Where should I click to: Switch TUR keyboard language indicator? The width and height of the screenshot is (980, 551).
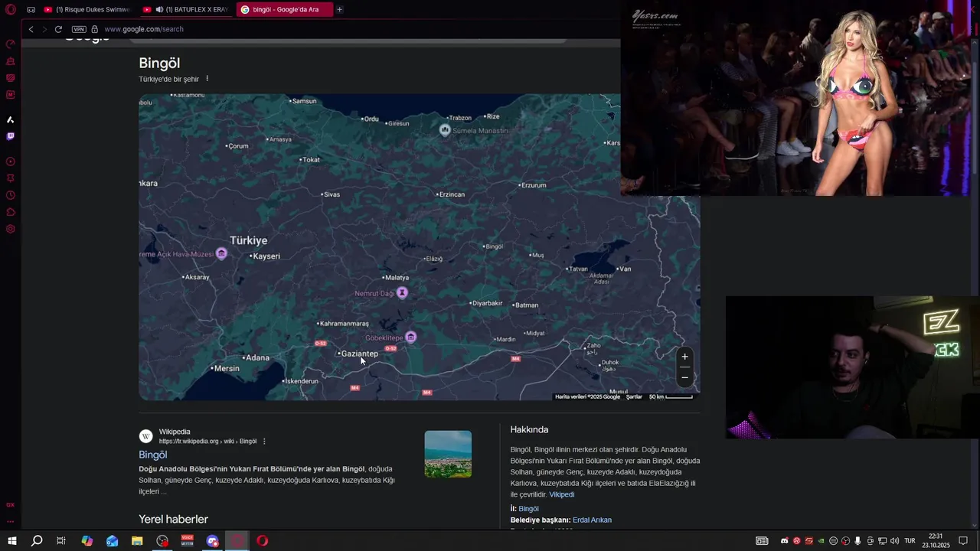coord(910,541)
